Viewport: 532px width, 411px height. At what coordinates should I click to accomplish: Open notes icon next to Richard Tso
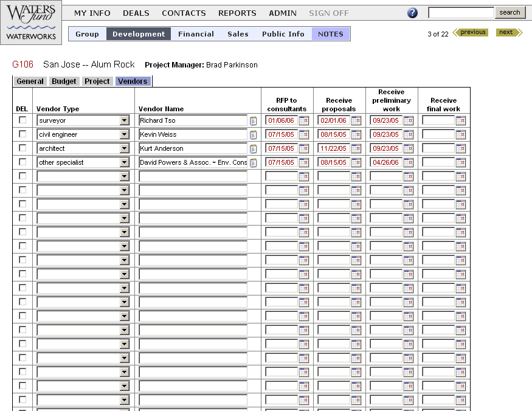(x=253, y=121)
